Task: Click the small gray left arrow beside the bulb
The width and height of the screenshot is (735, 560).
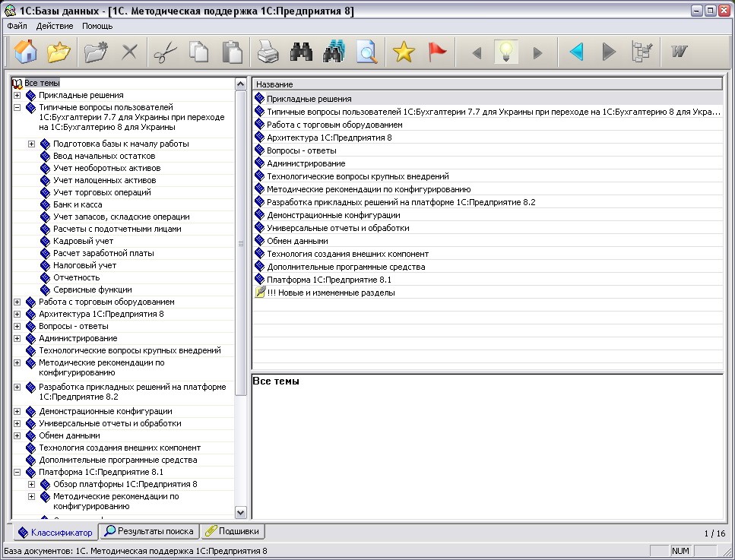Action: coord(477,53)
